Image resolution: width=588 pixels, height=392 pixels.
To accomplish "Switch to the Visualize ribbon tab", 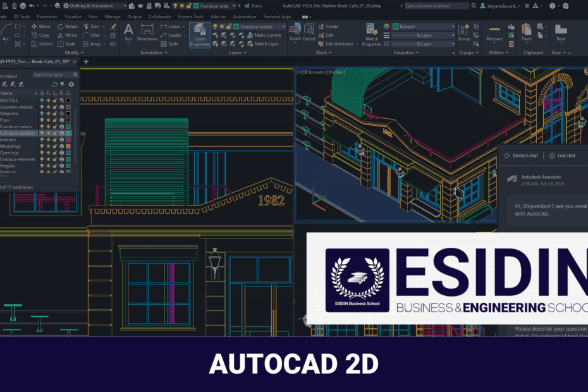I will [73, 16].
